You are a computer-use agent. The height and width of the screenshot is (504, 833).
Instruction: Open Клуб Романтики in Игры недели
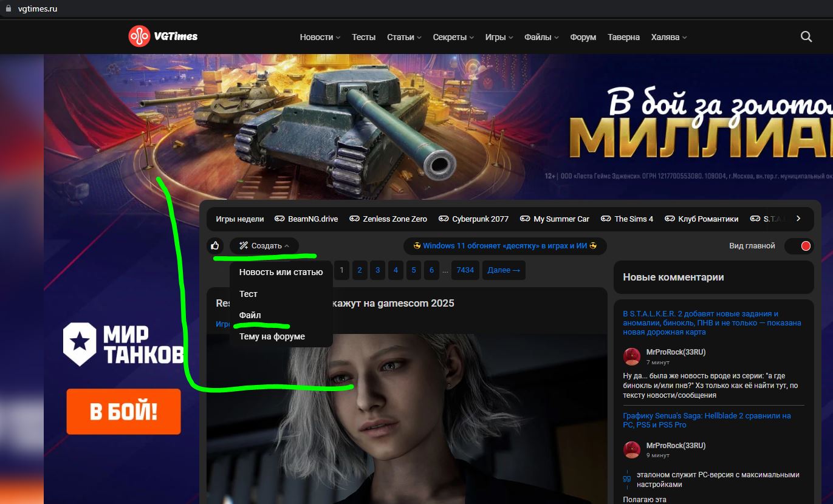[x=708, y=219]
